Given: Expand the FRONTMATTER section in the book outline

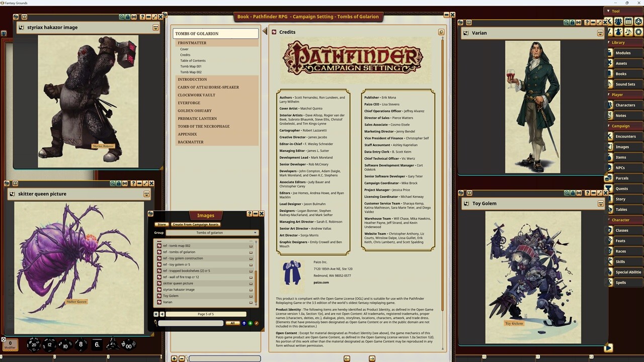Looking at the screenshot, I should pyautogui.click(x=192, y=43).
